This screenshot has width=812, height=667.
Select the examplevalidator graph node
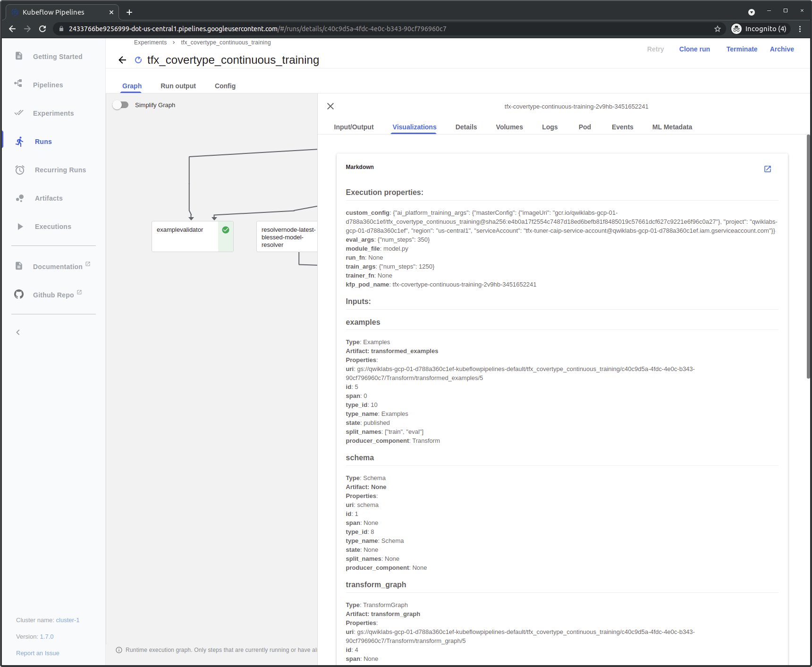coord(192,236)
